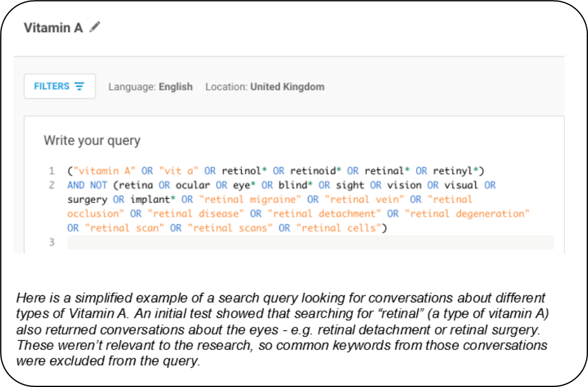588x387 pixels.
Task: Click the implant* keyword
Action: point(152,199)
